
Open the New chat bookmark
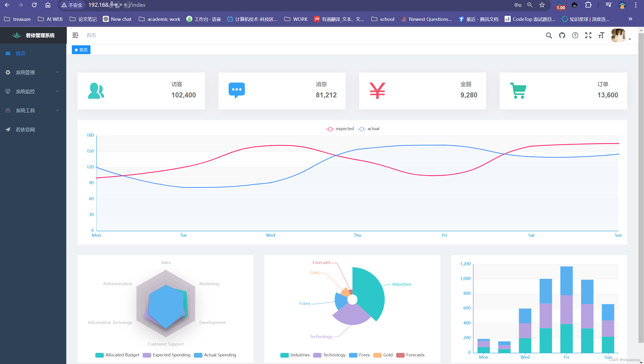(117, 19)
